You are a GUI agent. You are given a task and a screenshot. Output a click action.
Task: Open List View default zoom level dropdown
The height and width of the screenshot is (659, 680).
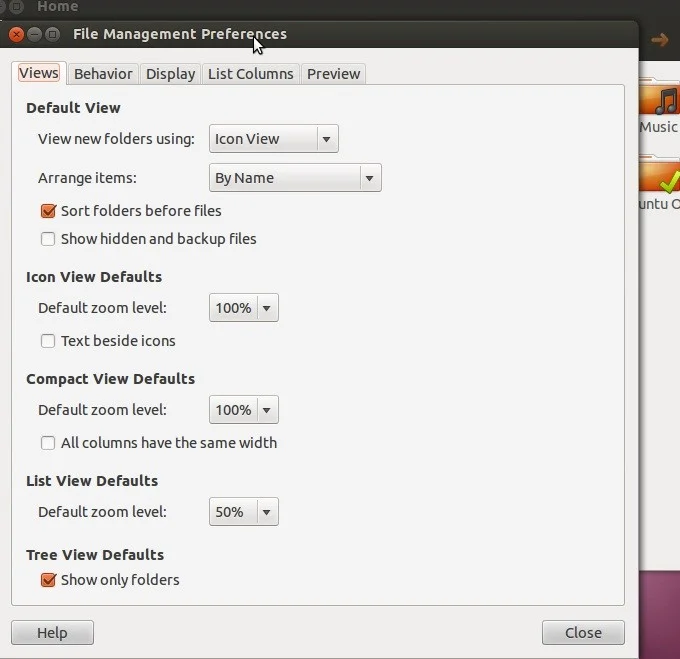tap(244, 512)
